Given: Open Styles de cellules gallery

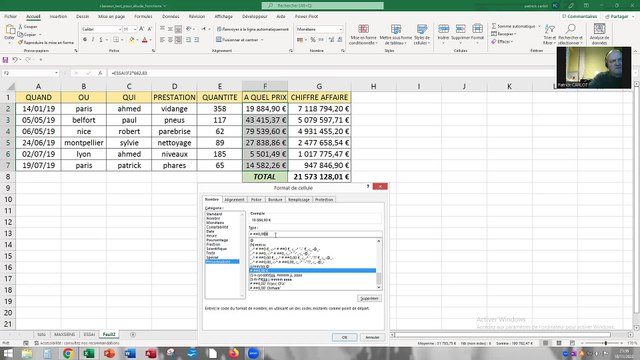Looking at the screenshot, I should point(421,34).
